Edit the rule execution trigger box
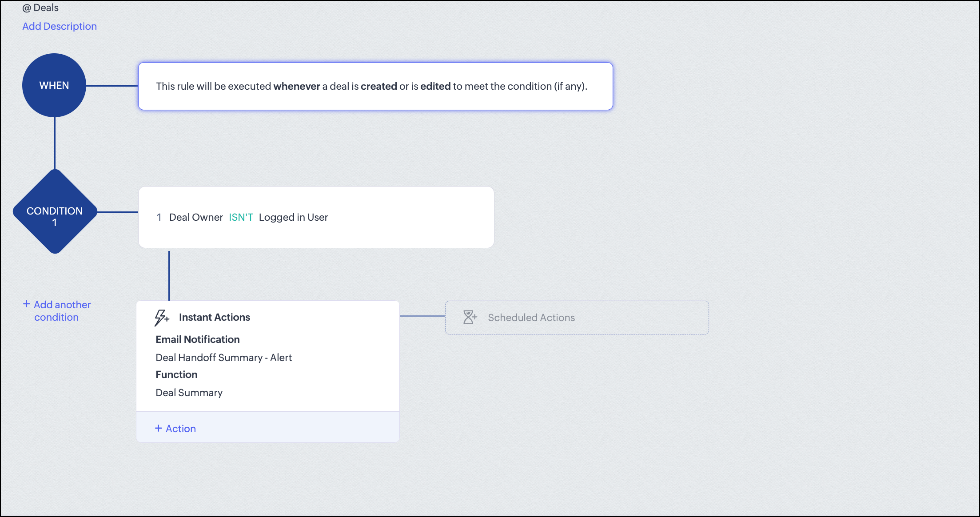The image size is (980, 517). [x=375, y=86]
